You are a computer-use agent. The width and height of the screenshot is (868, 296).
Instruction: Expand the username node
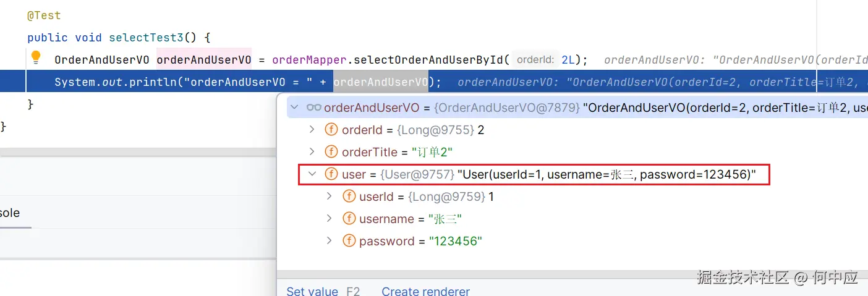(330, 219)
